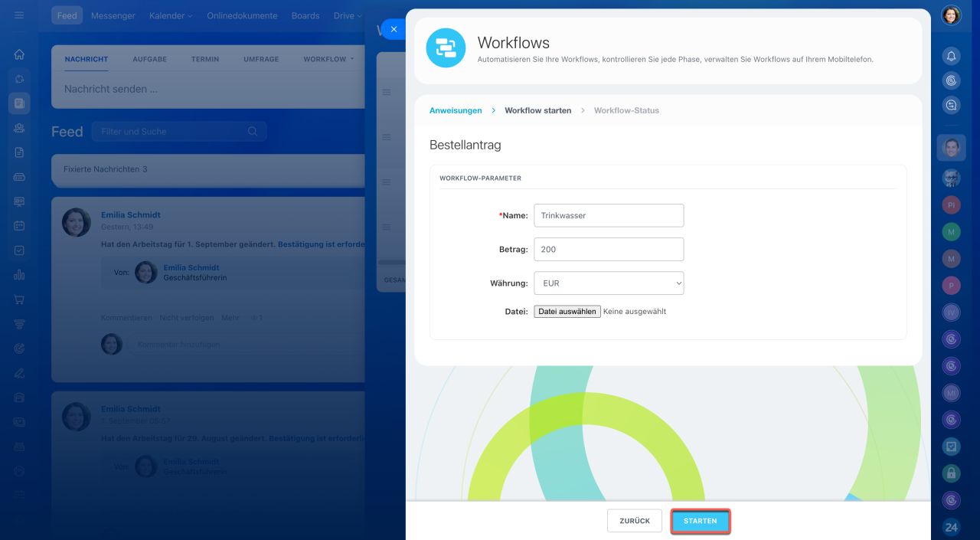
Task: Close the Workflows slider panel
Action: click(x=394, y=29)
